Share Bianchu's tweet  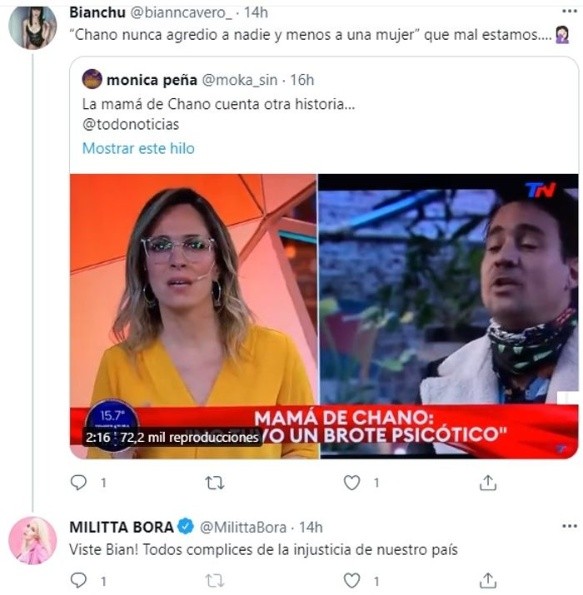click(x=488, y=483)
